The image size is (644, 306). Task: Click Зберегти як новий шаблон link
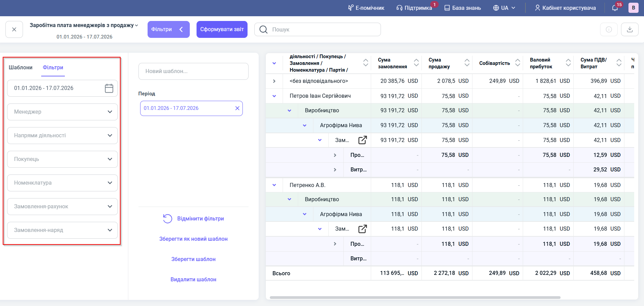pos(194,239)
